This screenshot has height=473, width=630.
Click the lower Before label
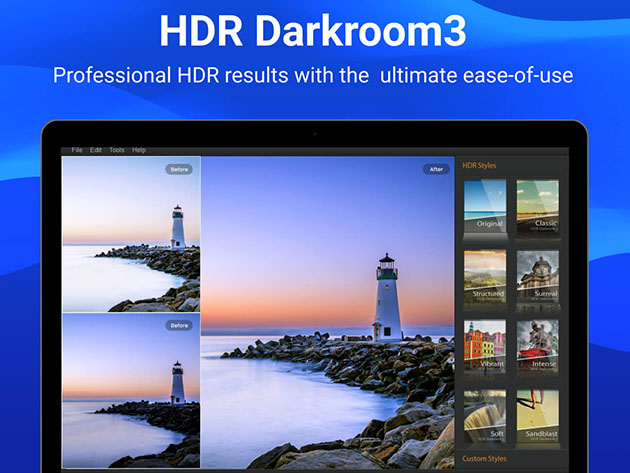click(179, 325)
